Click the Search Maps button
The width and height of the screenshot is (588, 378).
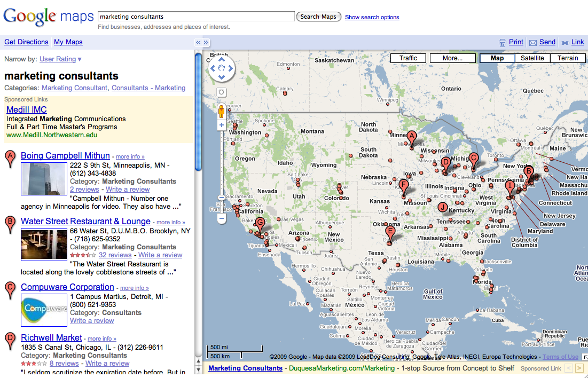[318, 17]
